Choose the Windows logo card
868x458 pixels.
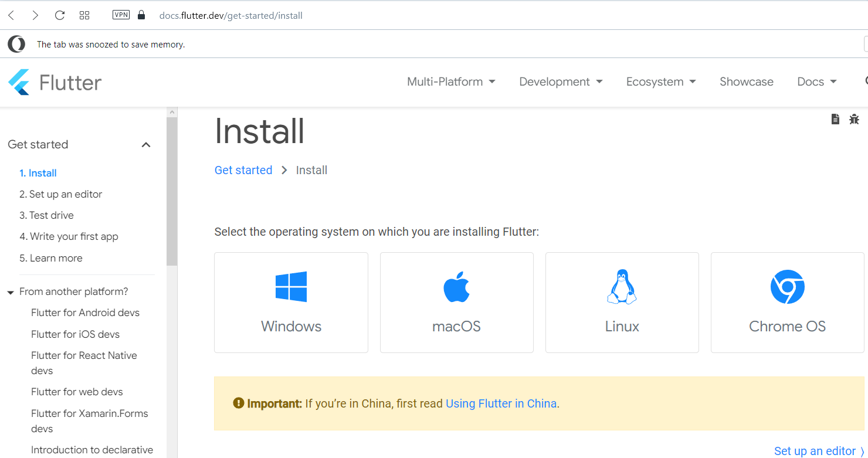[291, 303]
